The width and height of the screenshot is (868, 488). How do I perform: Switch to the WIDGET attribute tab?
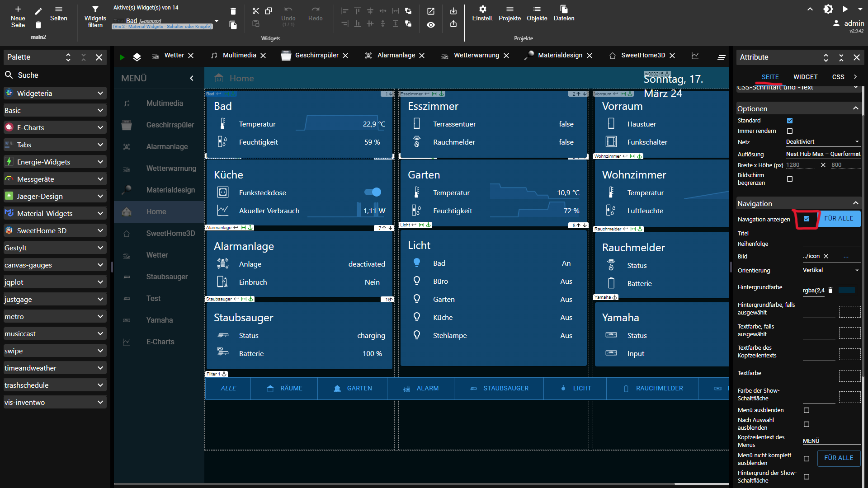coord(805,77)
